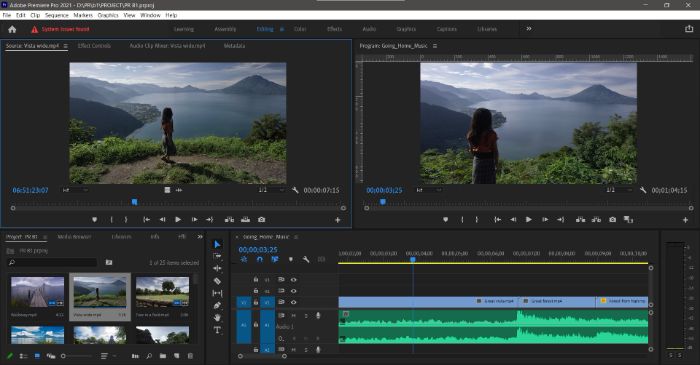
Task: Add marker in Source monitor
Action: coord(95,220)
